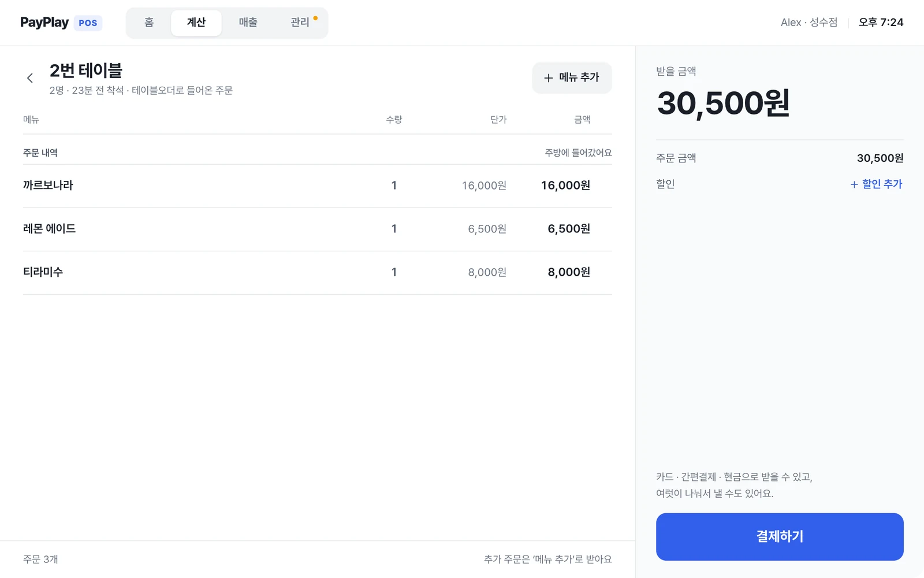
Task: Open the 홈 tab
Action: [149, 23]
